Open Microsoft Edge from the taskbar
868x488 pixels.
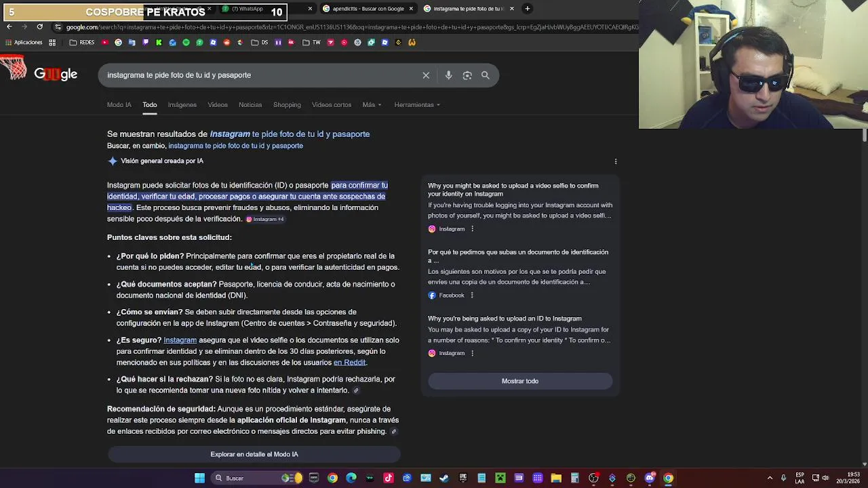click(351, 478)
